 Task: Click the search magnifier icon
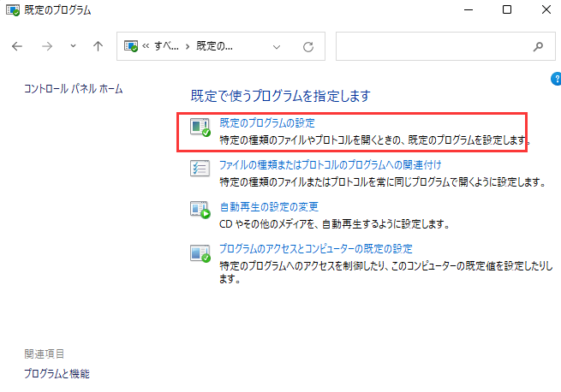pyautogui.click(x=538, y=46)
